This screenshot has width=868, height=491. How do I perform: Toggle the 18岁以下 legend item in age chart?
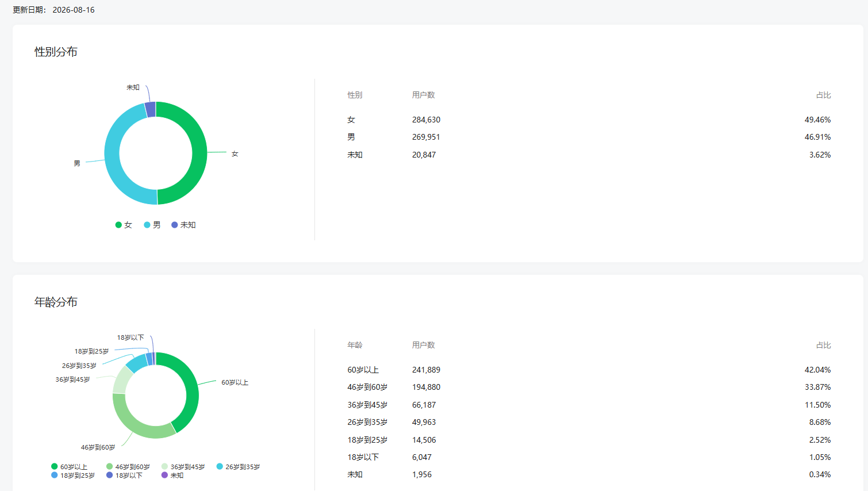point(125,475)
